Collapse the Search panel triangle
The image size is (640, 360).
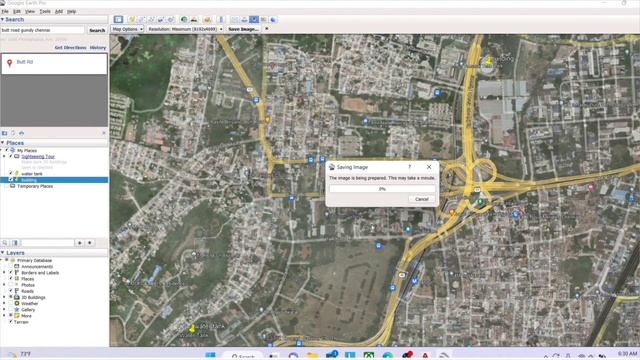tap(2, 19)
